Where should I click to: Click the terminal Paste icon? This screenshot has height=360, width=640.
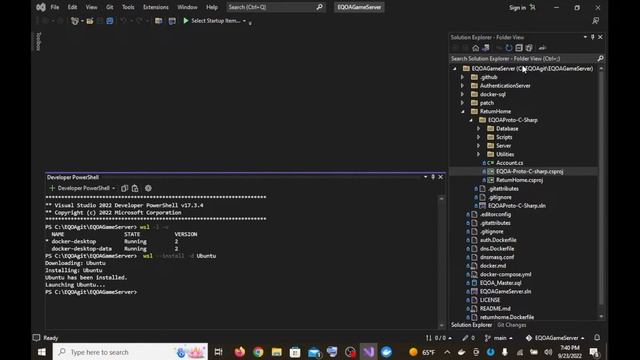point(135,188)
